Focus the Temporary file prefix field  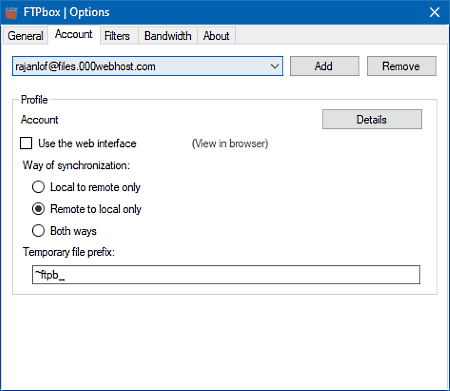(226, 275)
